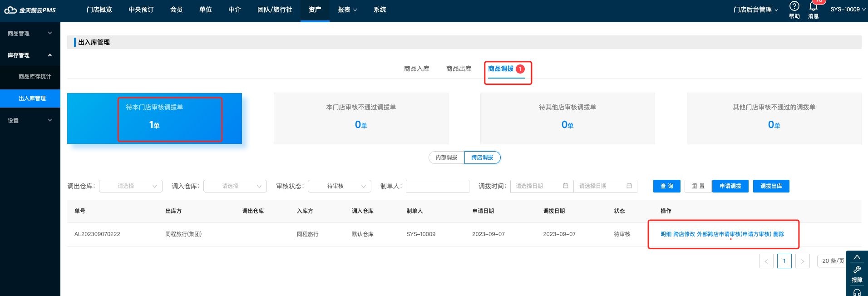Image resolution: width=868 pixels, height=296 pixels.
Task: Select 跨店调拨 toggle option
Action: click(482, 158)
